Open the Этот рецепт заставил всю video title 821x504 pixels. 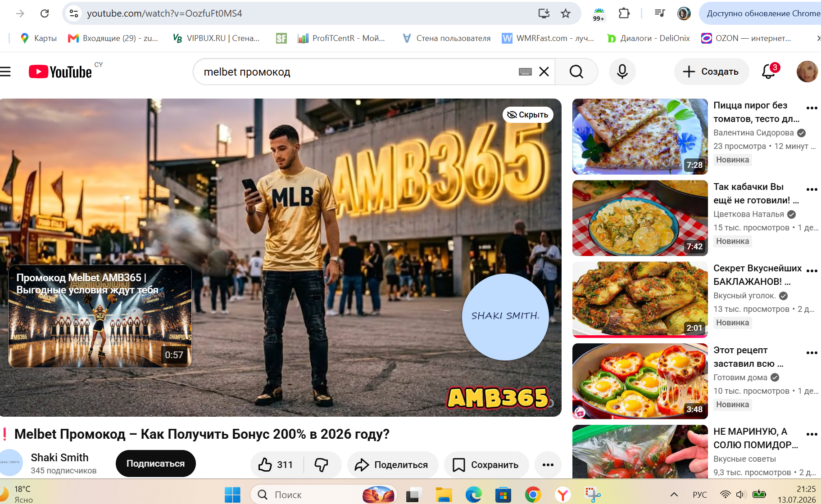tap(748, 357)
